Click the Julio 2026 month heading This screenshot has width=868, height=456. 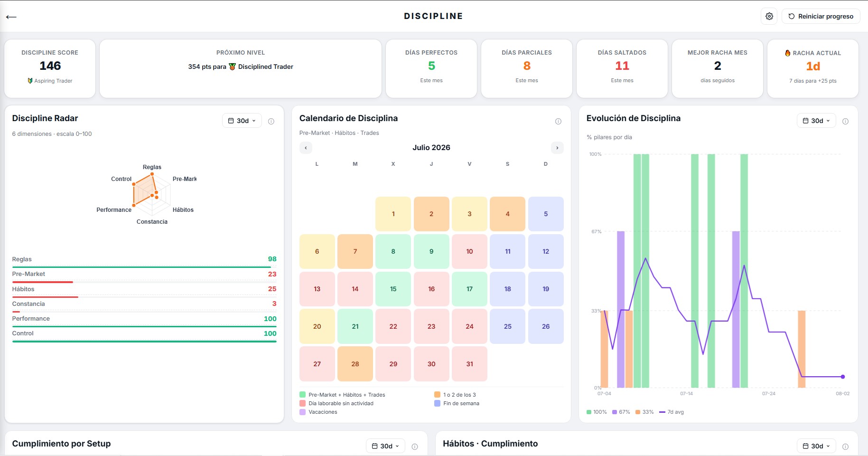tap(431, 148)
